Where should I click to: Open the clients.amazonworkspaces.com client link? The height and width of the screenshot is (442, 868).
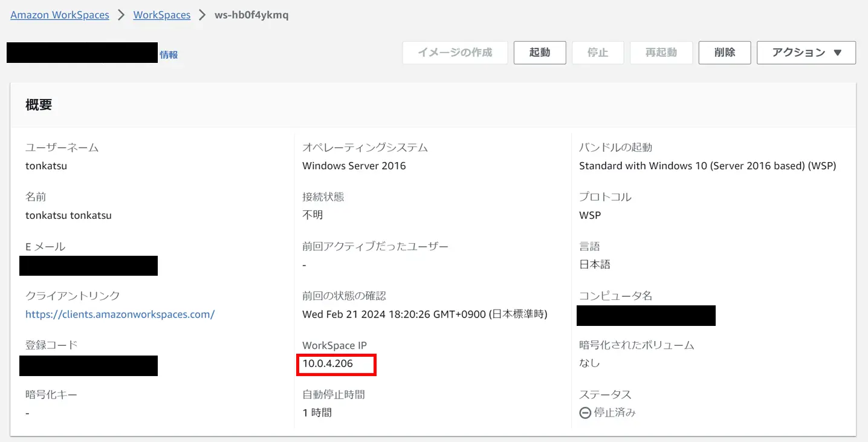pos(120,314)
